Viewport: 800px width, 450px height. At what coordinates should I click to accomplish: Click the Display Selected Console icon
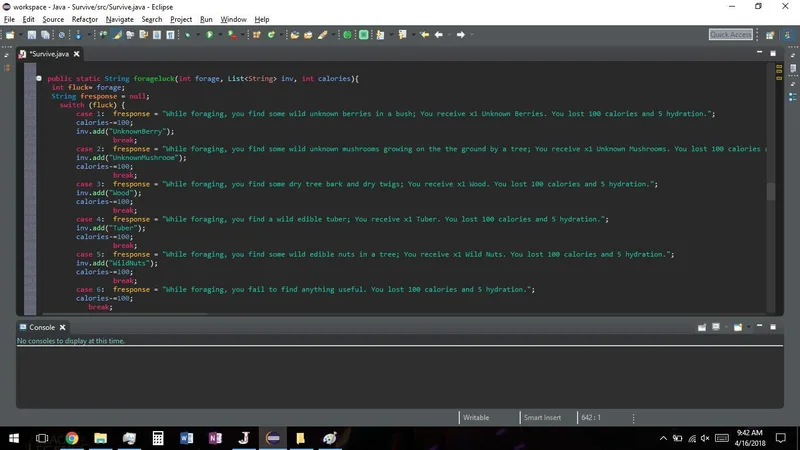716,327
